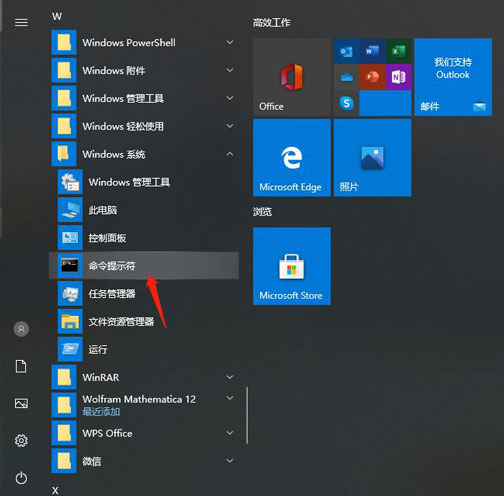504x496 pixels.
Task: Click the 命令提示符 black console icon
Action: (70, 266)
